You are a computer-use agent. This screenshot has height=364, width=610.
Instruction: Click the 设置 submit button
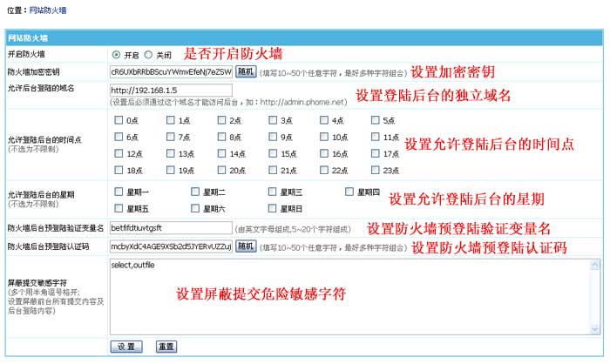(127, 347)
